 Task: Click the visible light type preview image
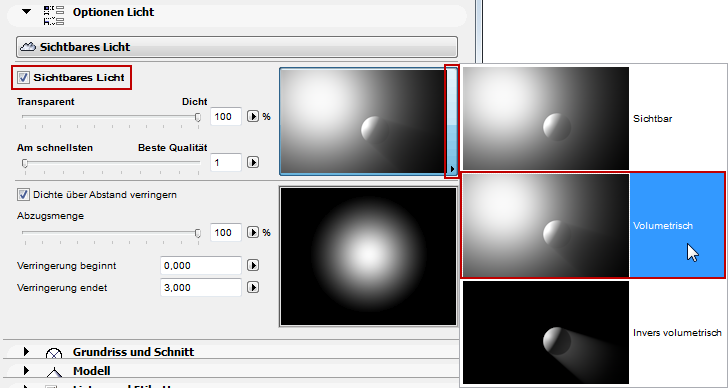363,121
